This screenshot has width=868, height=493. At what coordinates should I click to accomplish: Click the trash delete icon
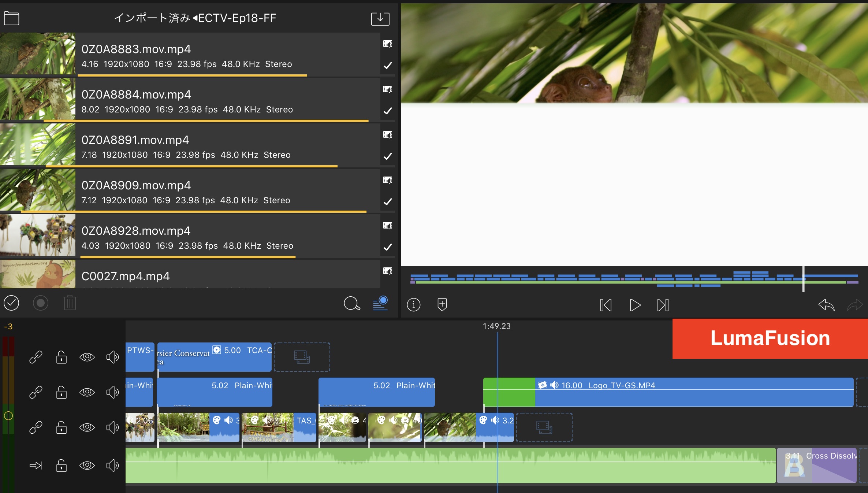tap(70, 303)
